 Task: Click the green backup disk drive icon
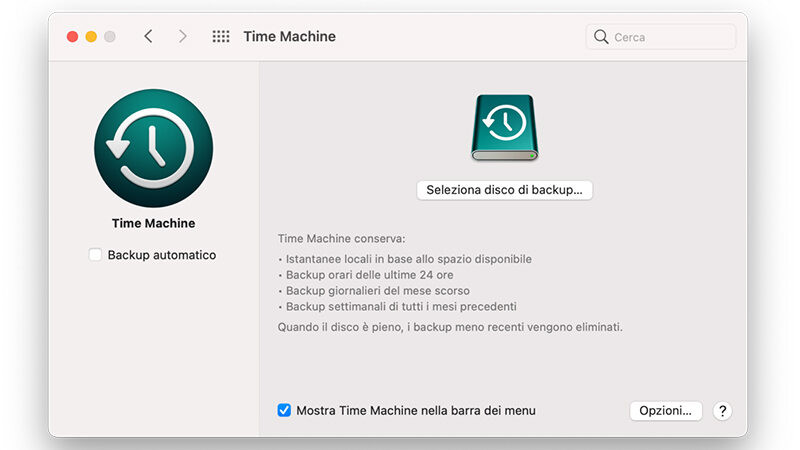(x=505, y=128)
